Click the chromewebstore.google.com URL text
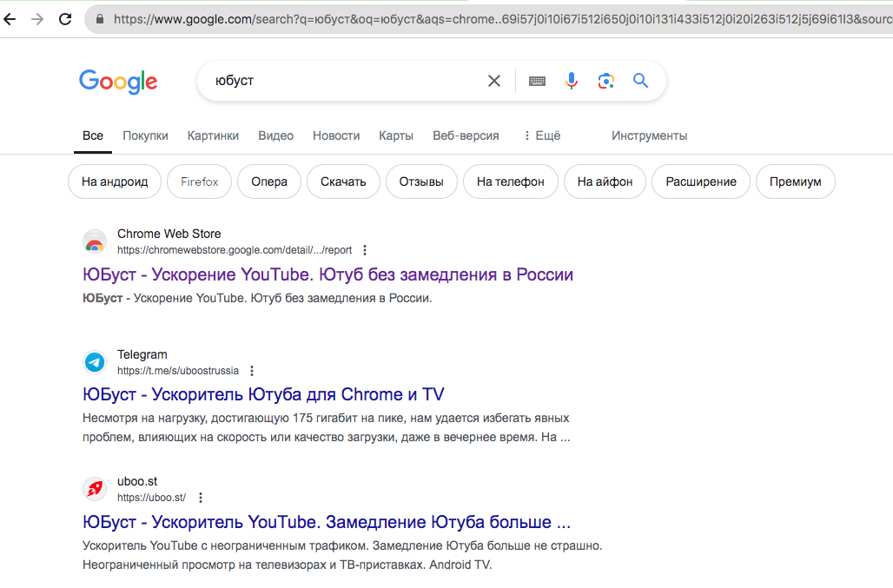The height and width of the screenshot is (588, 893). coord(235,250)
